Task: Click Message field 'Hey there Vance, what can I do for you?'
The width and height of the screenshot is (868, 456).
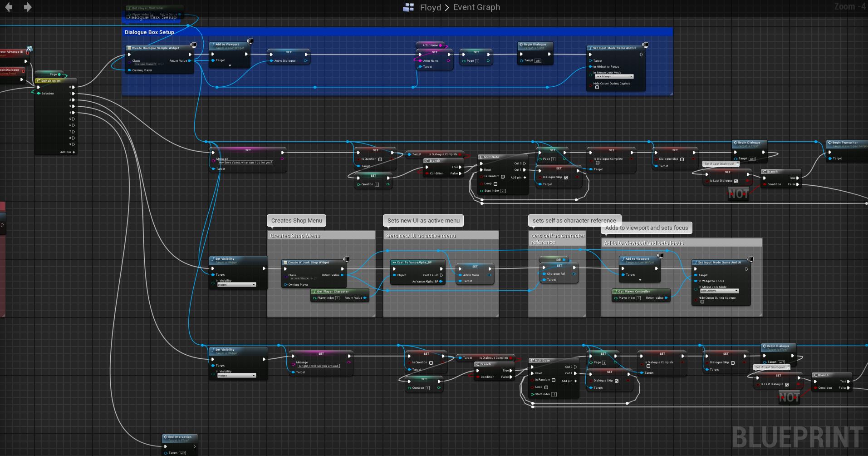Action: [245, 163]
